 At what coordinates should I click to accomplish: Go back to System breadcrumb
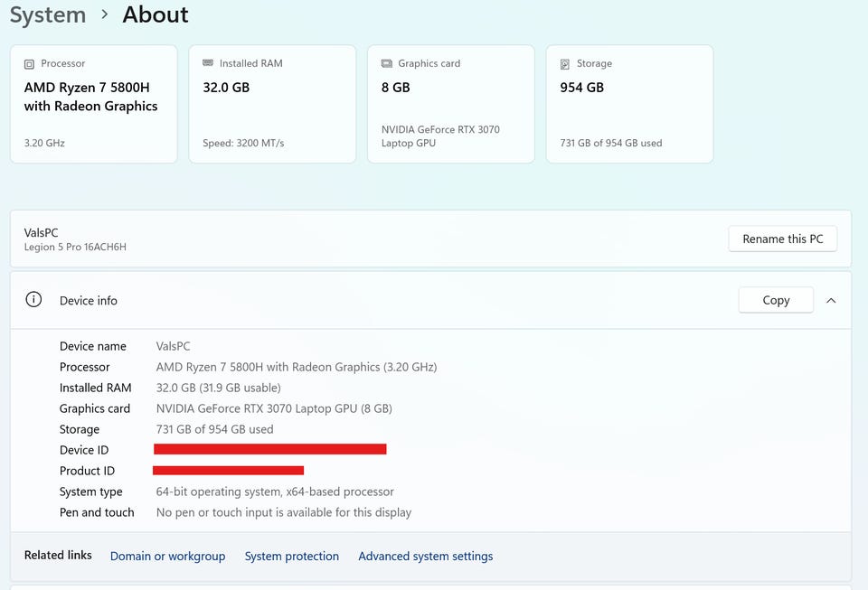click(48, 14)
